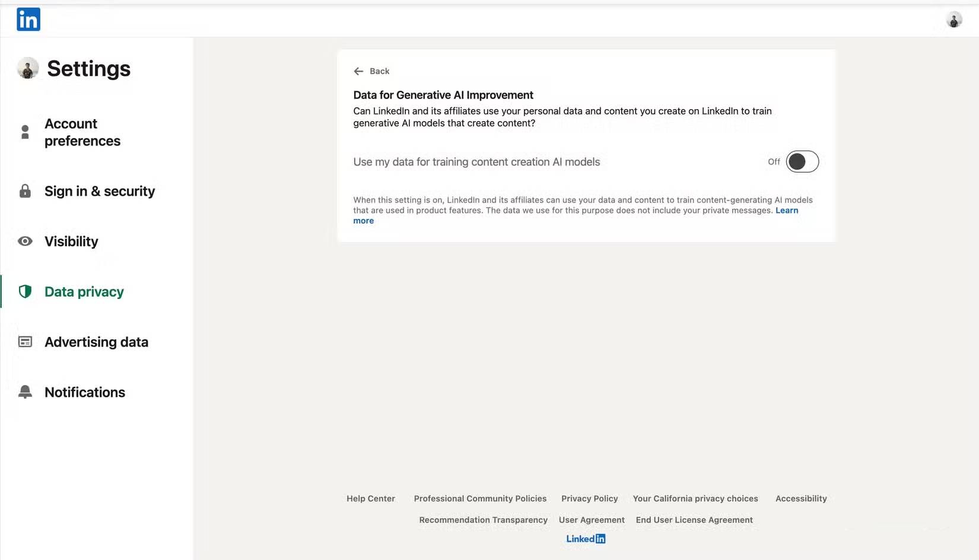Click the Sign in & security lock icon
The image size is (979, 560).
pyautogui.click(x=25, y=191)
